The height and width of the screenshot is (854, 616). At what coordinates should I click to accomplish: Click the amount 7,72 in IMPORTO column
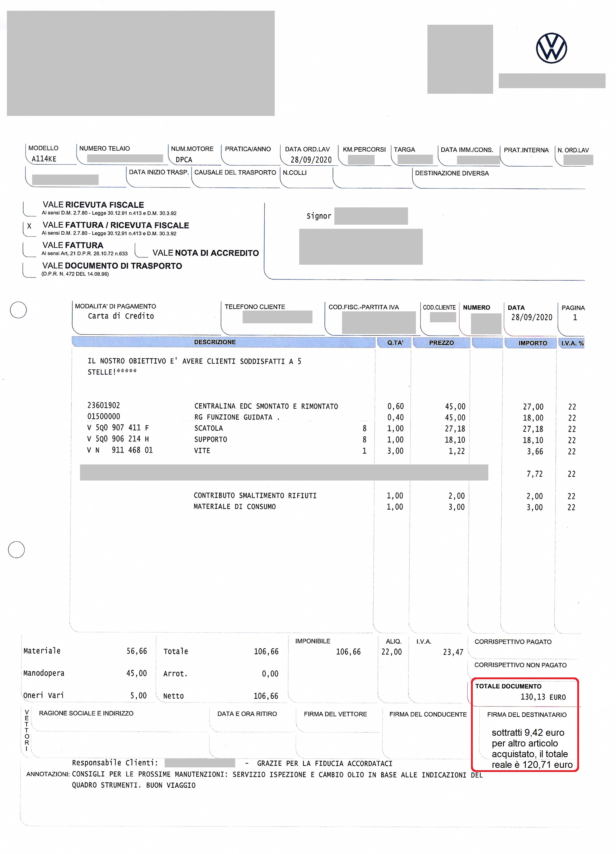535,474
